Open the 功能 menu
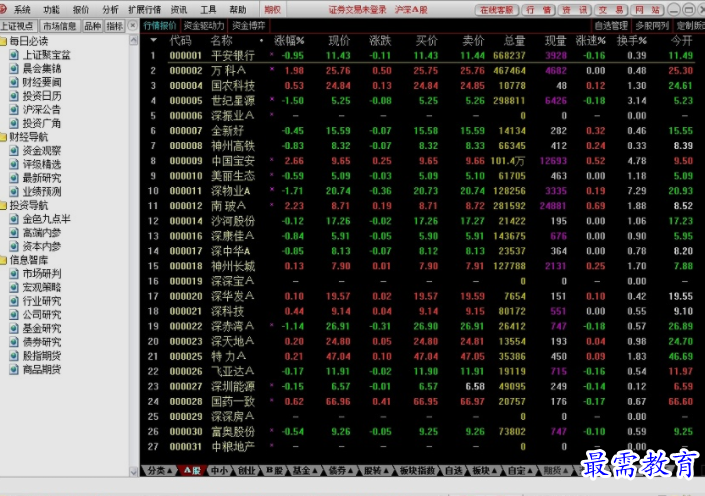 tap(52, 9)
